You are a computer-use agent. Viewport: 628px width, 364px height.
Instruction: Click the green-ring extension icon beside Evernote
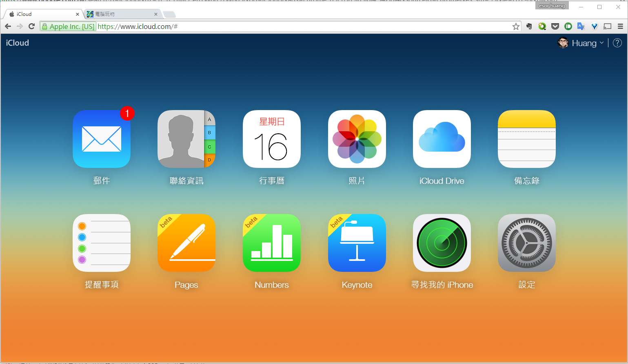tap(542, 26)
